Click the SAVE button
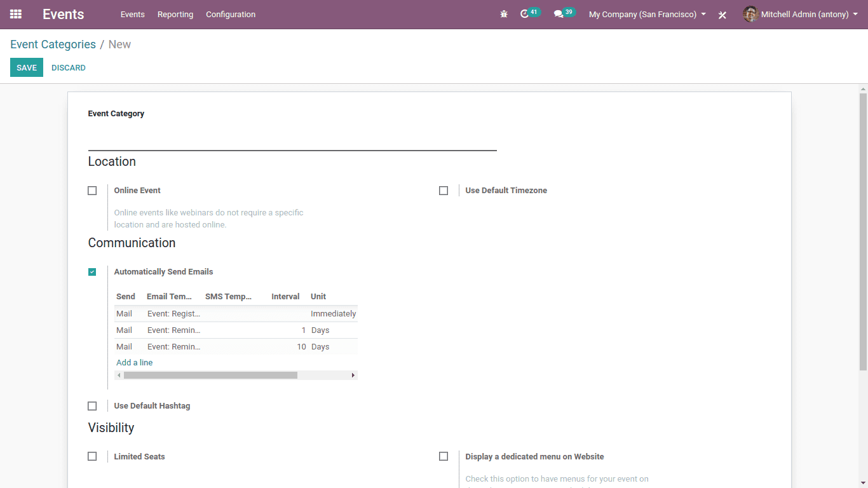 [27, 67]
